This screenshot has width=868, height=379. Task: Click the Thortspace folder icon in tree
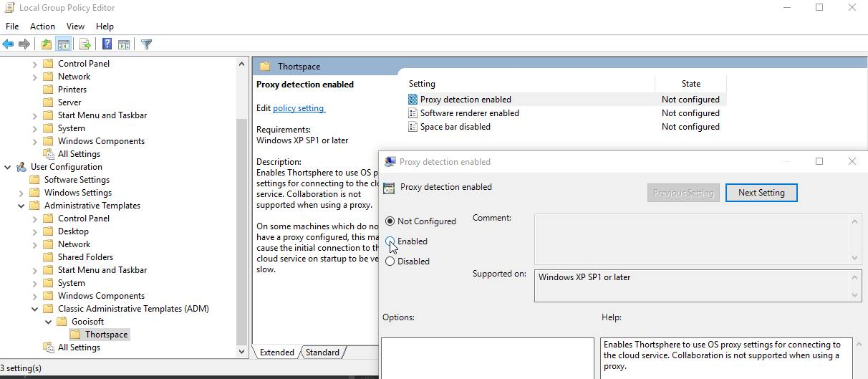tap(76, 335)
